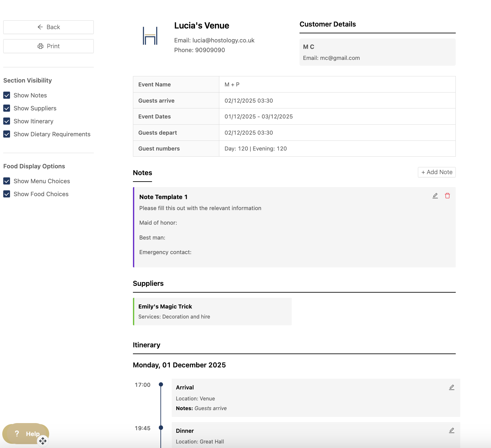Toggle Show Suppliers checkbox
The width and height of the screenshot is (491, 448).
tap(7, 108)
